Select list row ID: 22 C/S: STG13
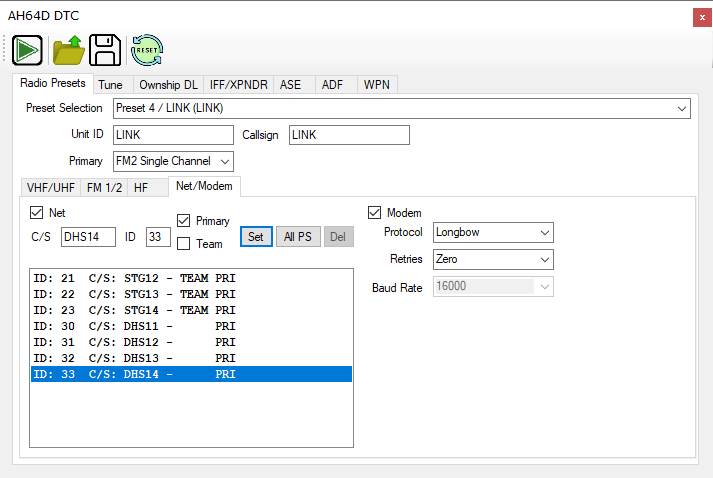 click(x=191, y=294)
